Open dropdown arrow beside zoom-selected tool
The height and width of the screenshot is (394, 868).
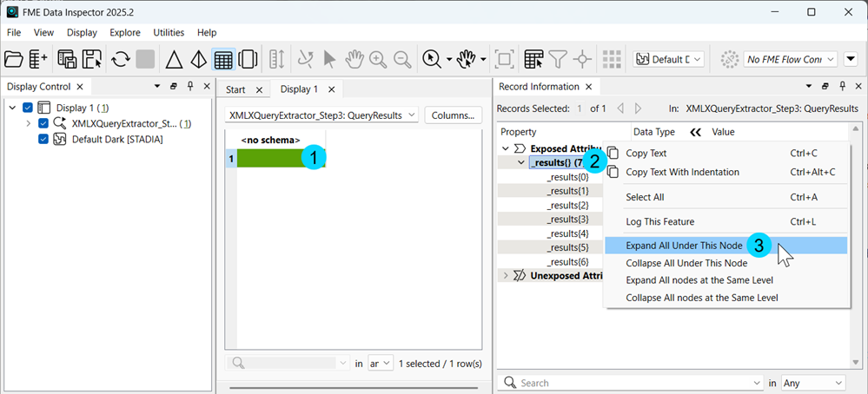(449, 60)
